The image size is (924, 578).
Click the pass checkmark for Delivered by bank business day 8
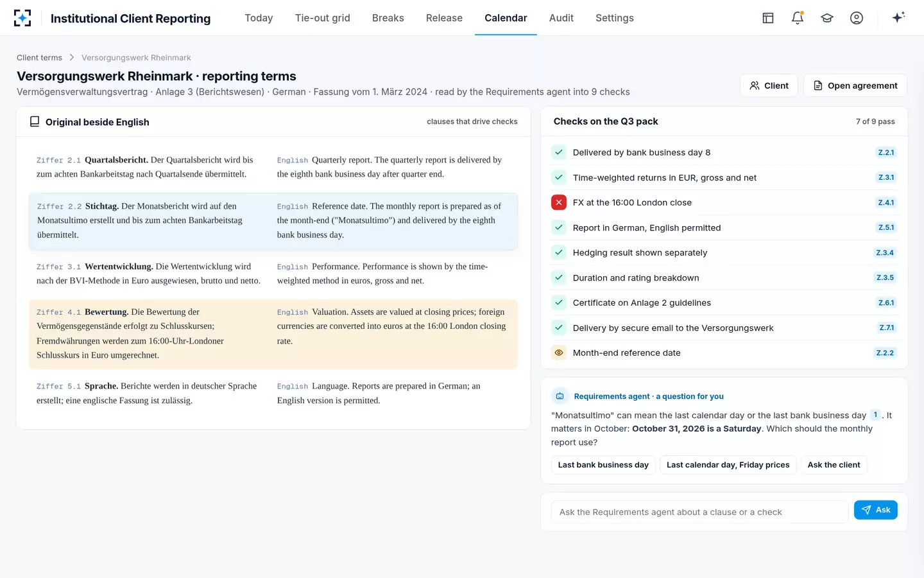click(559, 152)
